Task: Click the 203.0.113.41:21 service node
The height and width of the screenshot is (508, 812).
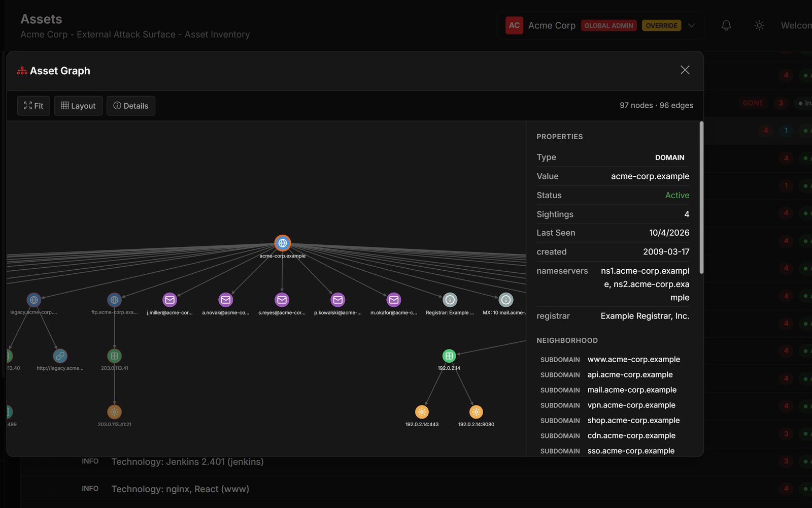Action: pos(115,411)
